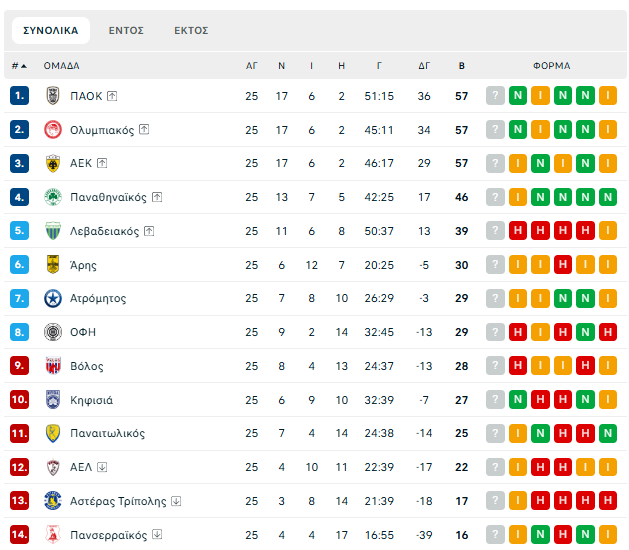Sort by the ΔΓ goal difference header

pyautogui.click(x=424, y=66)
